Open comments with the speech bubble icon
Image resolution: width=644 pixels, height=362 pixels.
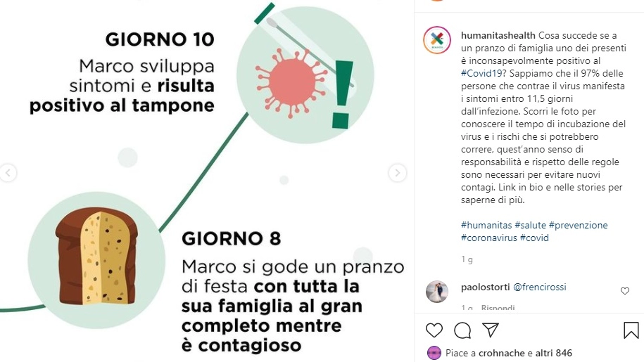click(462, 330)
